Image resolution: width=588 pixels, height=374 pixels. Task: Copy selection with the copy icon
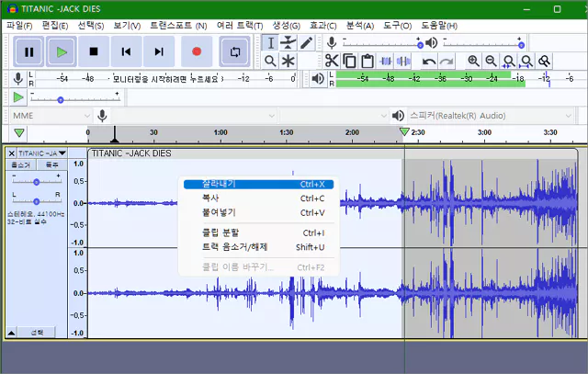[349, 61]
